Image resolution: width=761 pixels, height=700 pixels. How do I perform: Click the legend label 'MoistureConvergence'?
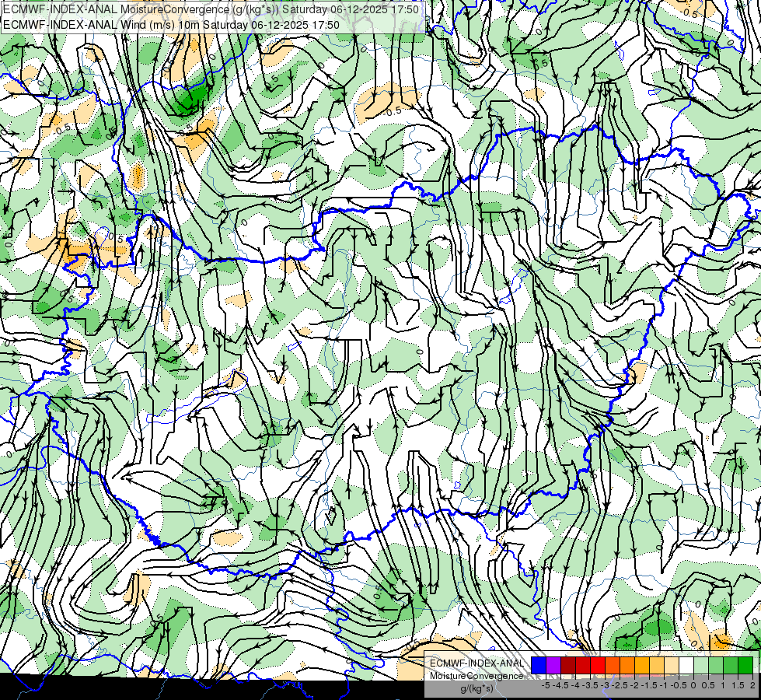coord(476,676)
